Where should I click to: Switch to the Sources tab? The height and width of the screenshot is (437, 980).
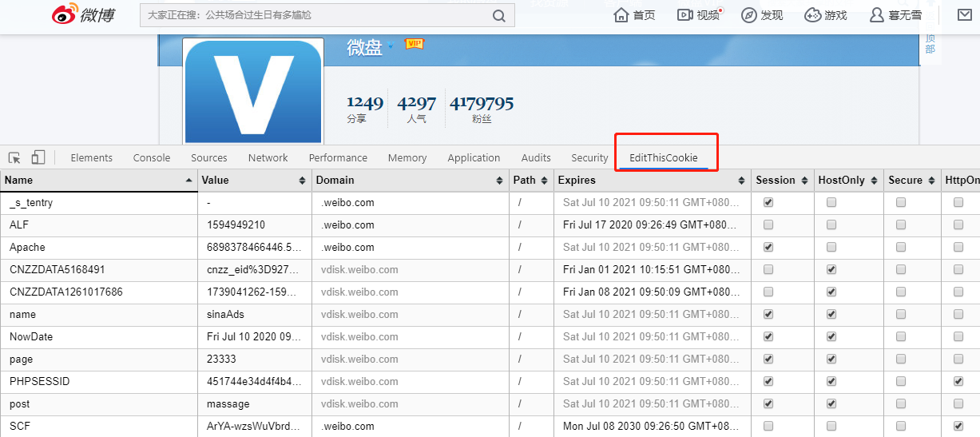pos(209,157)
